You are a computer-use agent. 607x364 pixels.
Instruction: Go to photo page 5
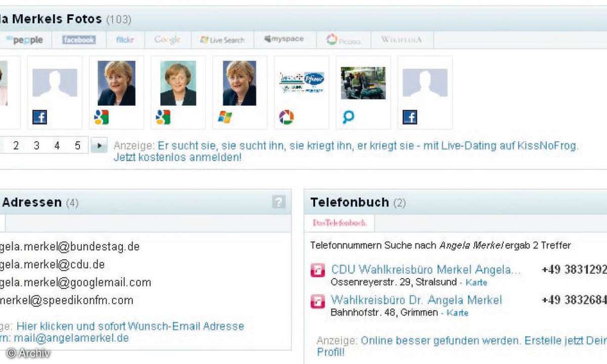77,146
